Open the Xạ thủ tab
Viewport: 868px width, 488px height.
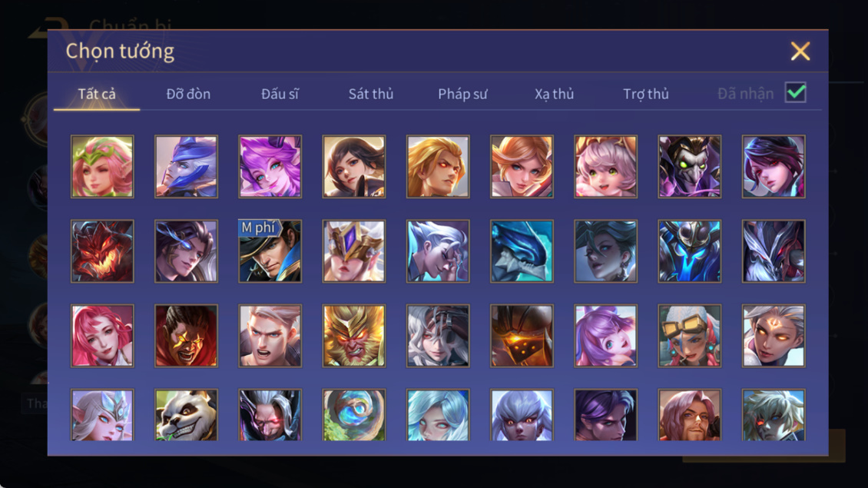[554, 94]
